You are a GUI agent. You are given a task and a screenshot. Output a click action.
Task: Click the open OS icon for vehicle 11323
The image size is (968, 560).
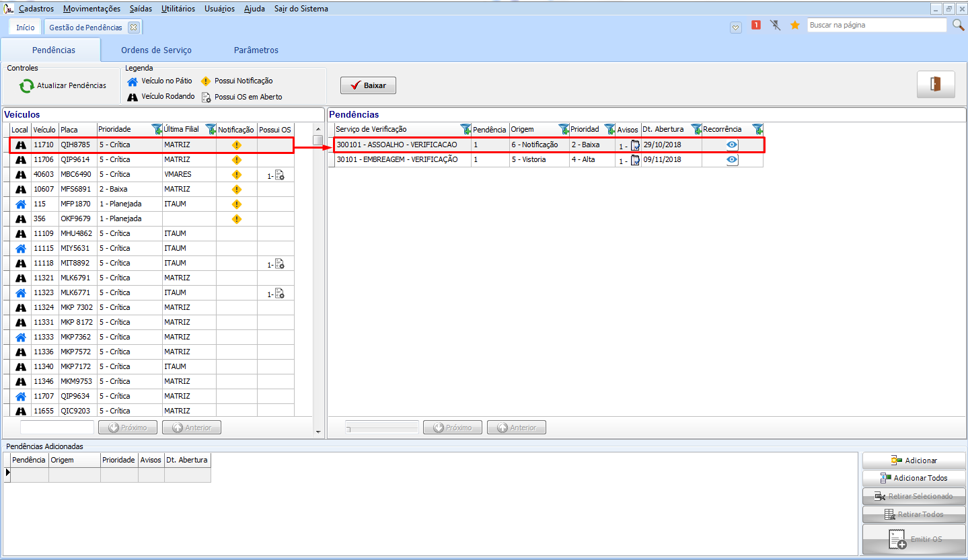coord(279,293)
